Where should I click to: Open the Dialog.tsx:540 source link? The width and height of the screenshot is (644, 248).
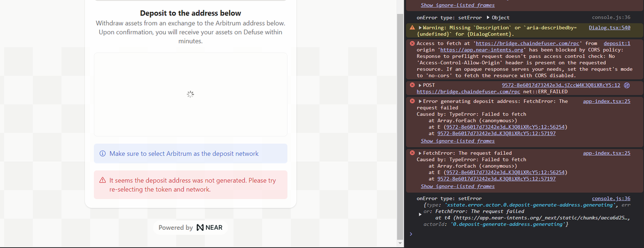609,27
